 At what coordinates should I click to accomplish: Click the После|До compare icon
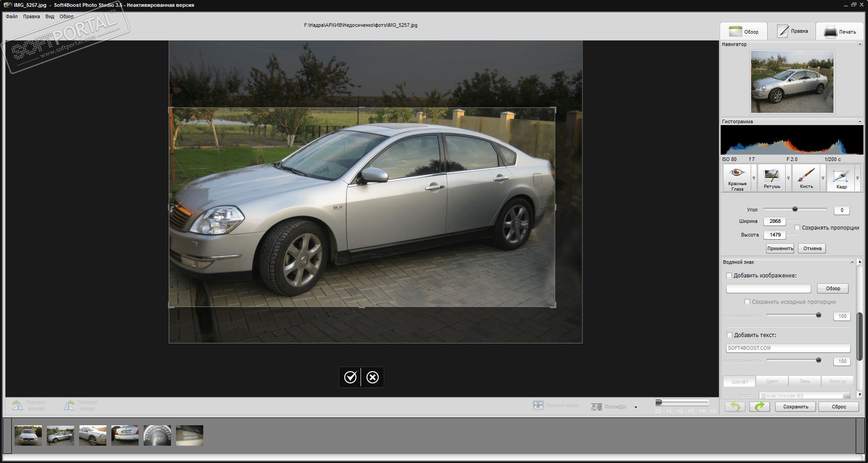point(597,407)
